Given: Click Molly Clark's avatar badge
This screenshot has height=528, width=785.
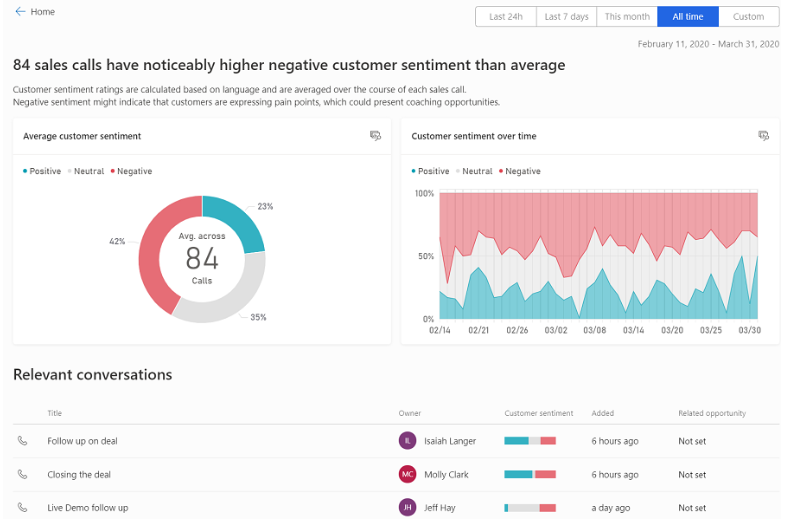Looking at the screenshot, I should pos(407,475).
